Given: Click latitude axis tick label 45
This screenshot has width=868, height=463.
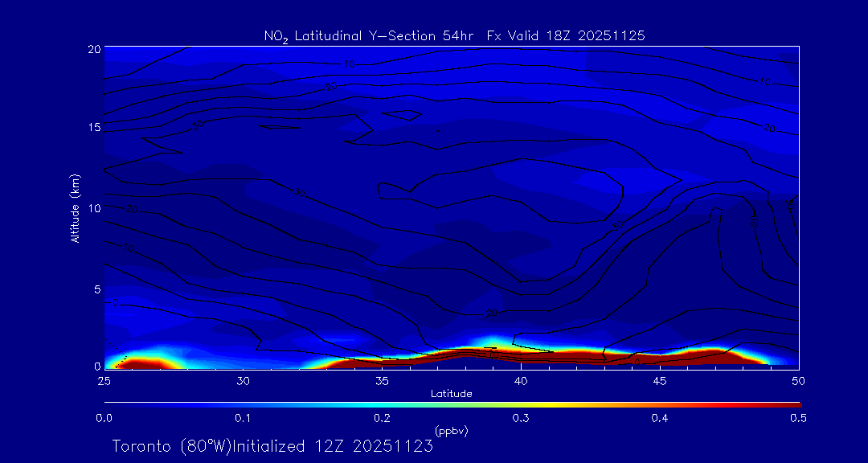Looking at the screenshot, I should click(660, 381).
